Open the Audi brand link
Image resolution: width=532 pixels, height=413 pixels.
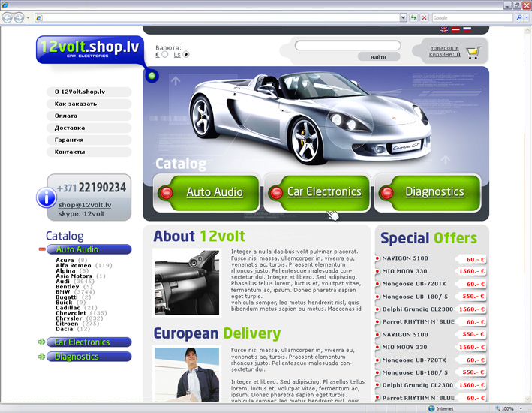coord(62,282)
